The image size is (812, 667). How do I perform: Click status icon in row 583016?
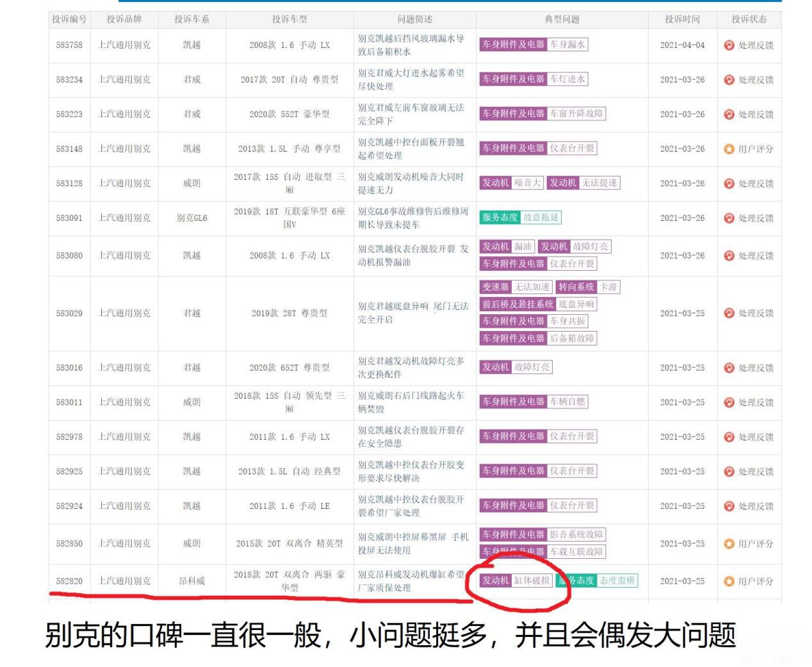[x=729, y=367]
